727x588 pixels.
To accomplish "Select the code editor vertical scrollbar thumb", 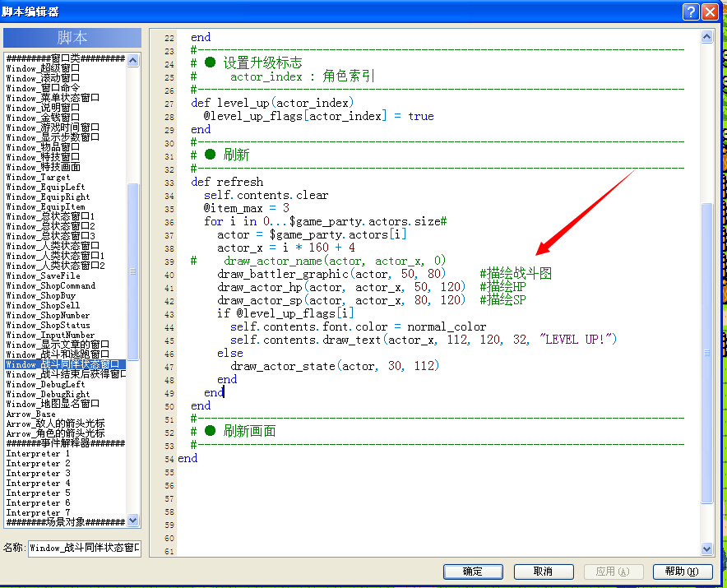I will pyautogui.click(x=706, y=353).
